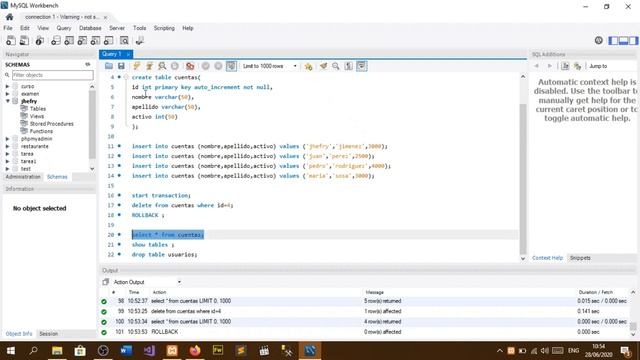Screen dimensions: 640x360
Task: Toggle bottom output panel visibility
Action: pyautogui.click(x=623, y=40)
